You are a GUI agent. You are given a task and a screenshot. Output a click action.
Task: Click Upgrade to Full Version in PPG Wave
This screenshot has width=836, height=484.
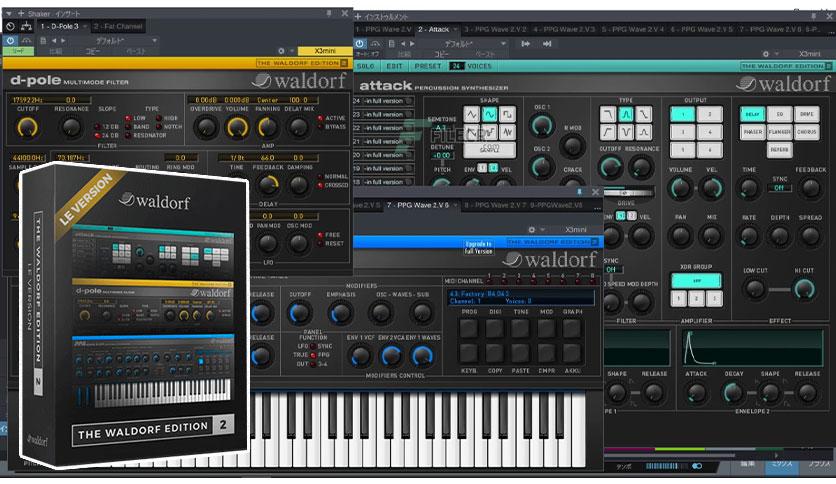click(478, 247)
